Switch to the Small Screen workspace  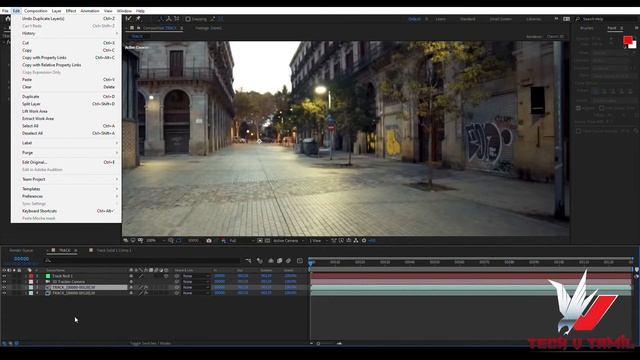[500, 19]
